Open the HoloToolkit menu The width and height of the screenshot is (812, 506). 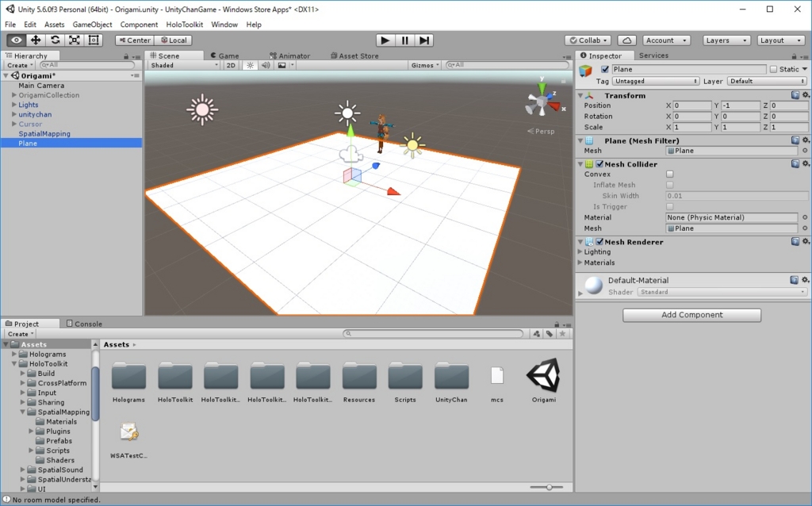pyautogui.click(x=184, y=25)
